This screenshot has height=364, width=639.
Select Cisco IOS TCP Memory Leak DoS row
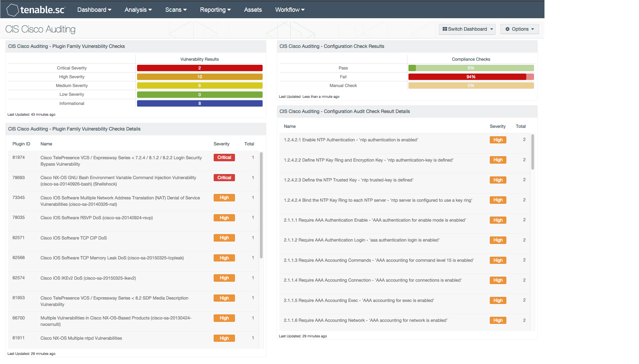click(133, 261)
